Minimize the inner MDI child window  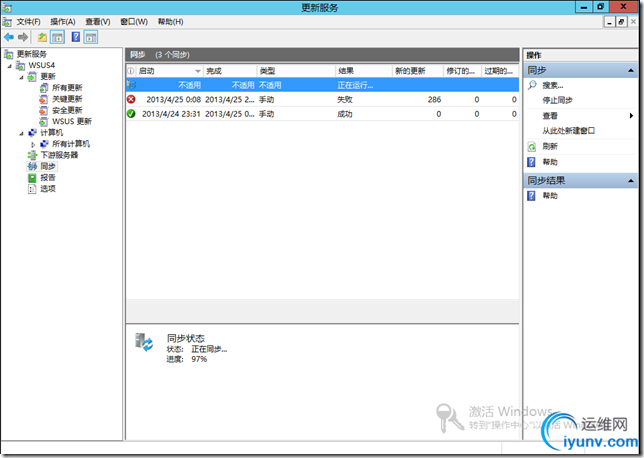(610, 22)
